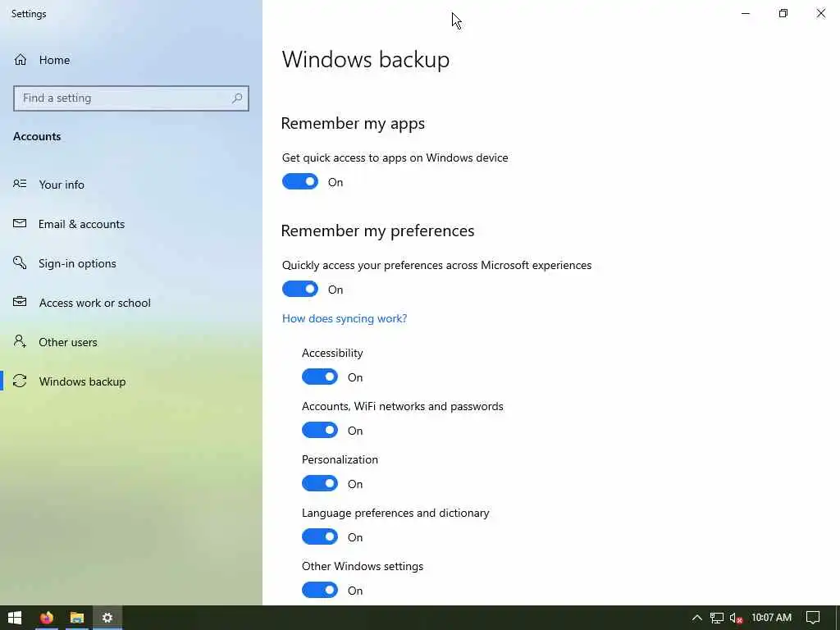Click the search magnifier in Find a setting

pos(237,98)
